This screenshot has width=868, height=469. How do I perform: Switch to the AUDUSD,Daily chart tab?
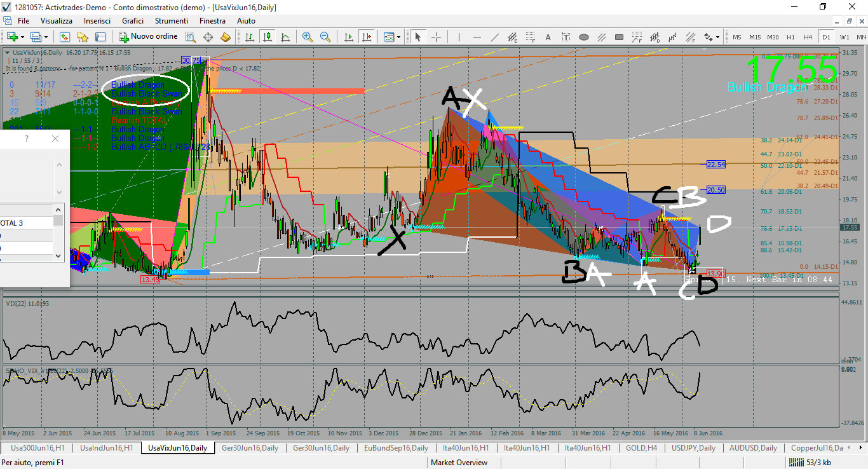click(x=753, y=448)
